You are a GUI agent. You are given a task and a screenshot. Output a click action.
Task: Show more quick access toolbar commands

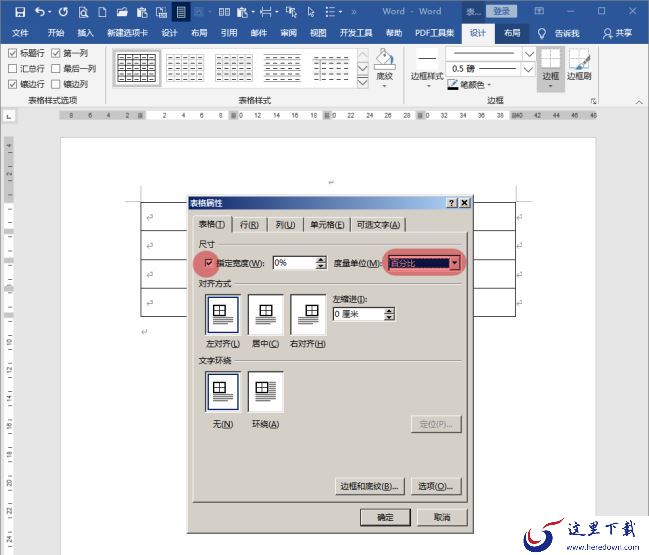[x=354, y=12]
